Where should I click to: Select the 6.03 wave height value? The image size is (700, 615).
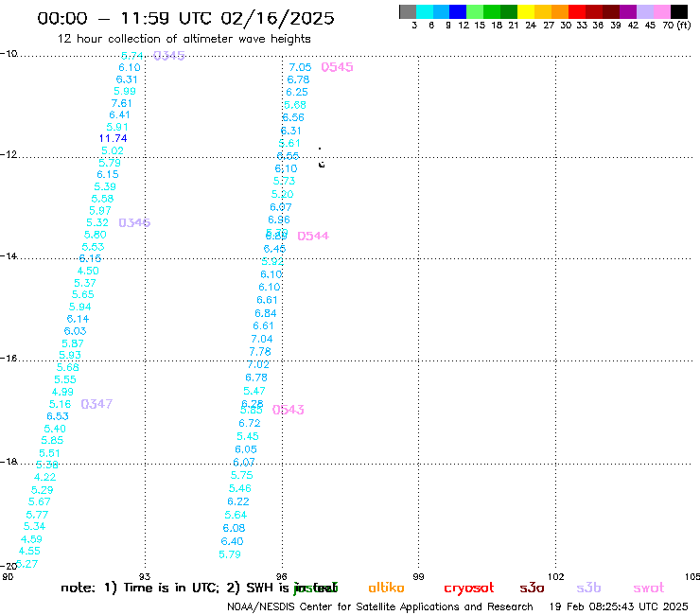[75, 331]
